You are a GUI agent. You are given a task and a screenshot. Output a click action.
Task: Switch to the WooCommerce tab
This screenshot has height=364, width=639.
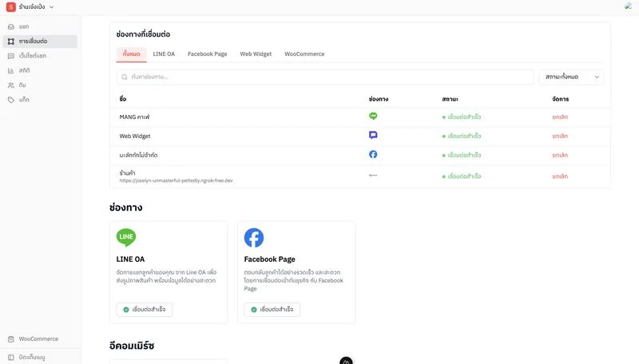pos(304,54)
